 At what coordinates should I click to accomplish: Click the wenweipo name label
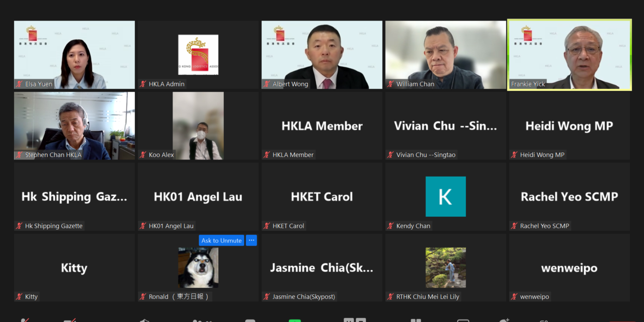click(x=534, y=297)
